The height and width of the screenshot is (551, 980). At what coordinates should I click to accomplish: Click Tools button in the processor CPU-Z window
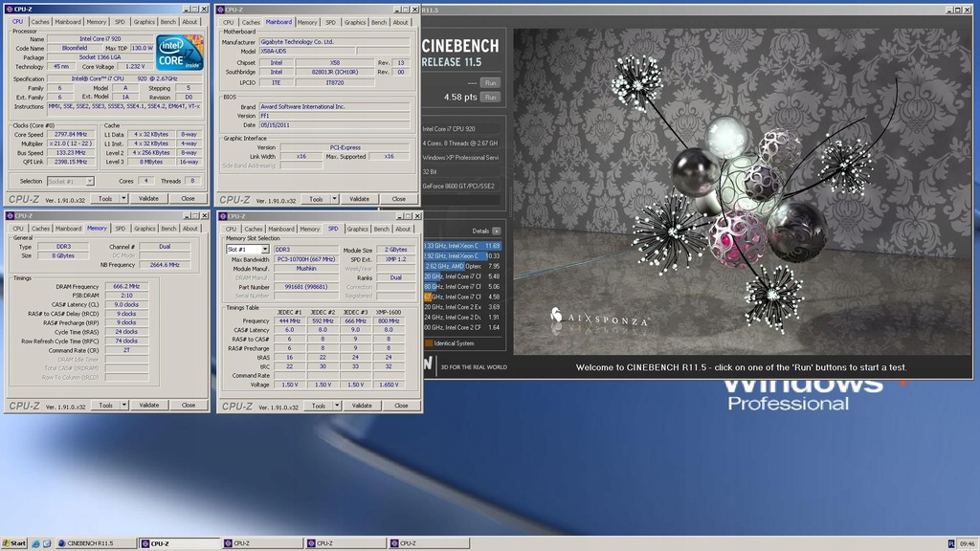105,199
